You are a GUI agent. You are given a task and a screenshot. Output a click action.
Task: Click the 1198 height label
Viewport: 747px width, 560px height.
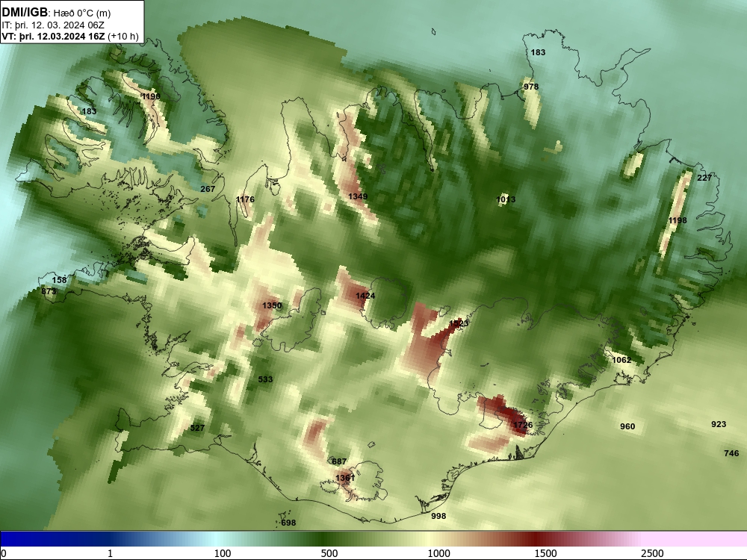(678, 220)
